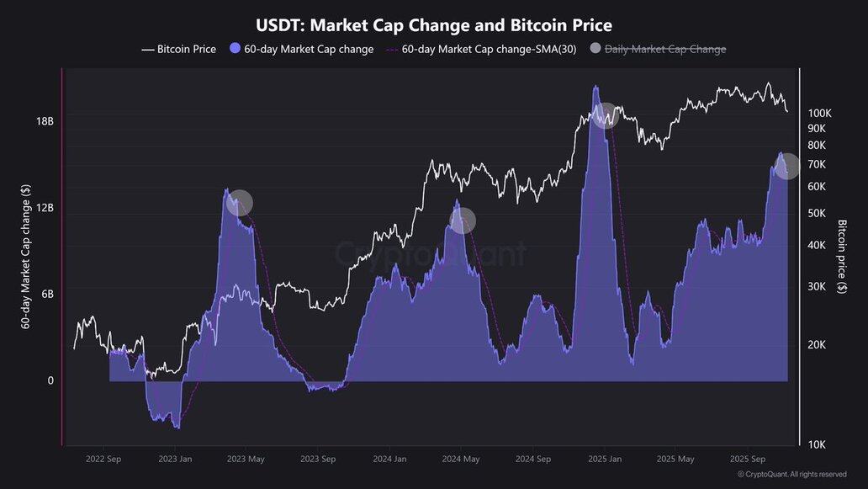Click the 2025 Sep x-axis label

point(747,460)
